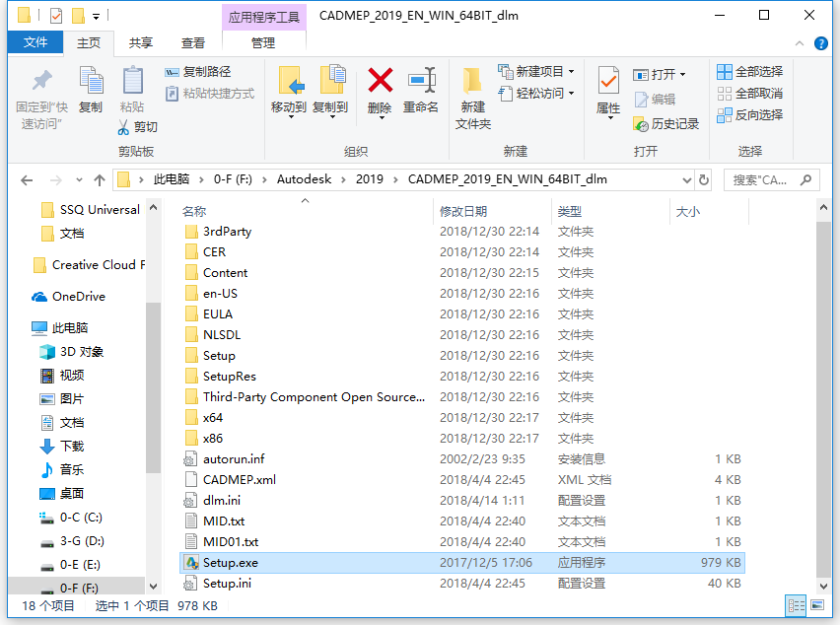Click Autodesk in the address breadcrumb

click(x=305, y=179)
